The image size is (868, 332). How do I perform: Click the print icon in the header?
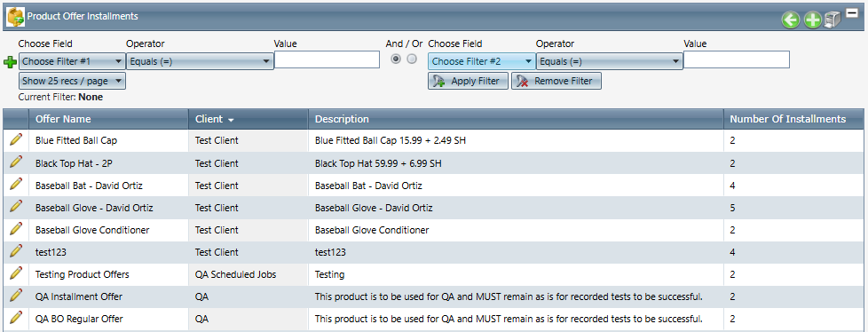(x=832, y=20)
